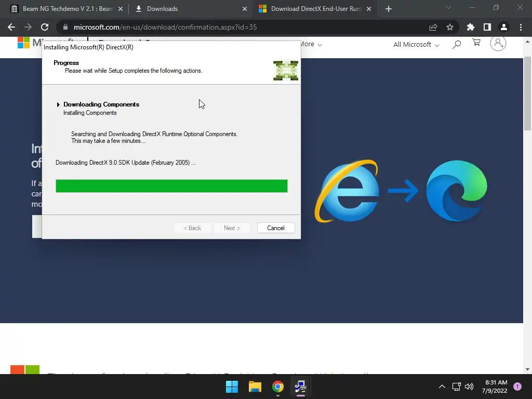Open File Explorer from the taskbar
Viewport: 532px width, 399px height.
point(255,387)
